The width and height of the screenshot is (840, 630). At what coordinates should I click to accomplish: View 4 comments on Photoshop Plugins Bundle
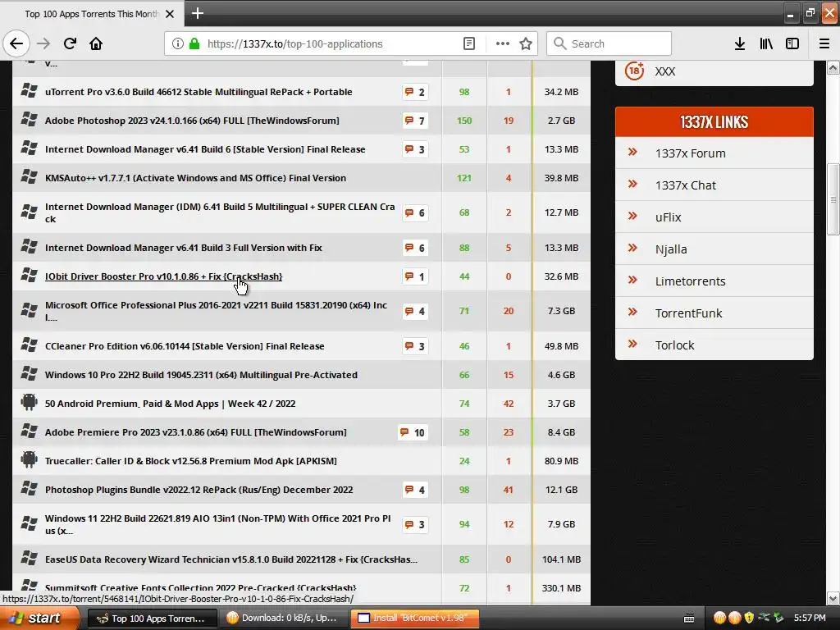414,490
